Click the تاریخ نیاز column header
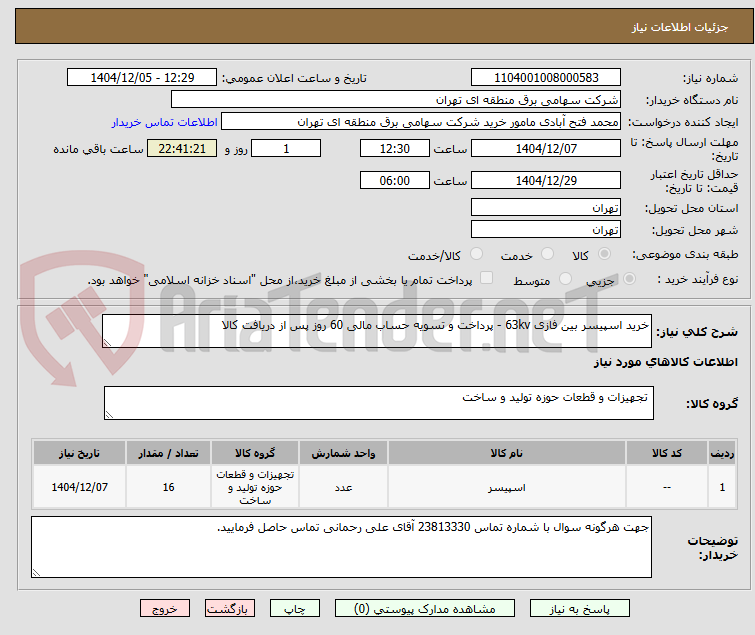Screen dimensions: 755x635 79,453
